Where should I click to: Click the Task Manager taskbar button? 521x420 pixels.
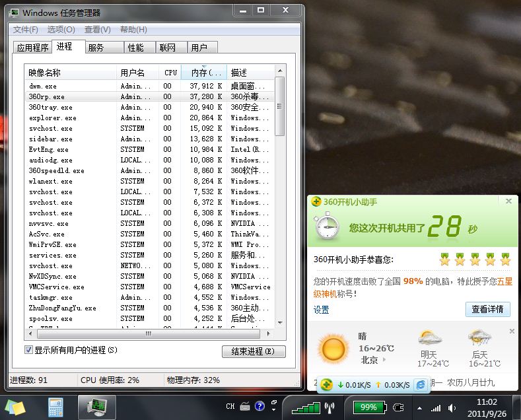96,406
